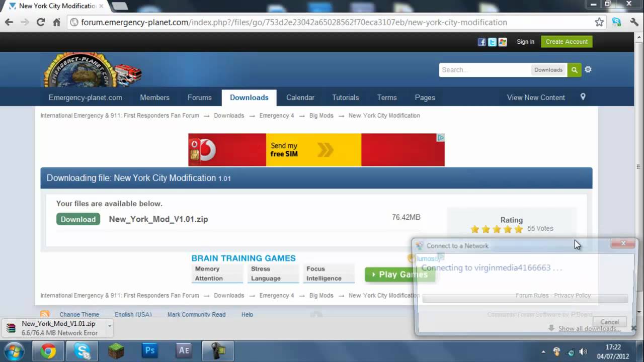Image resolution: width=644 pixels, height=362 pixels.
Task: Click the first Downloads breadcrumb link
Action: coord(229,116)
